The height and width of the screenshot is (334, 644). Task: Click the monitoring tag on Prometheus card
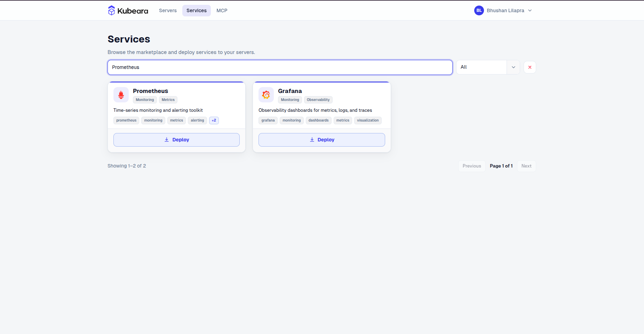(153, 121)
